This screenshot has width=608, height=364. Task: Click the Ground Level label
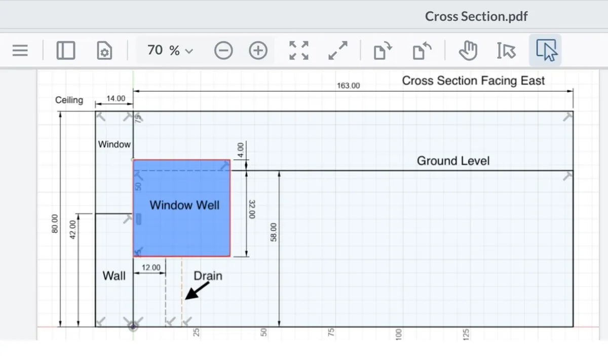pos(453,161)
